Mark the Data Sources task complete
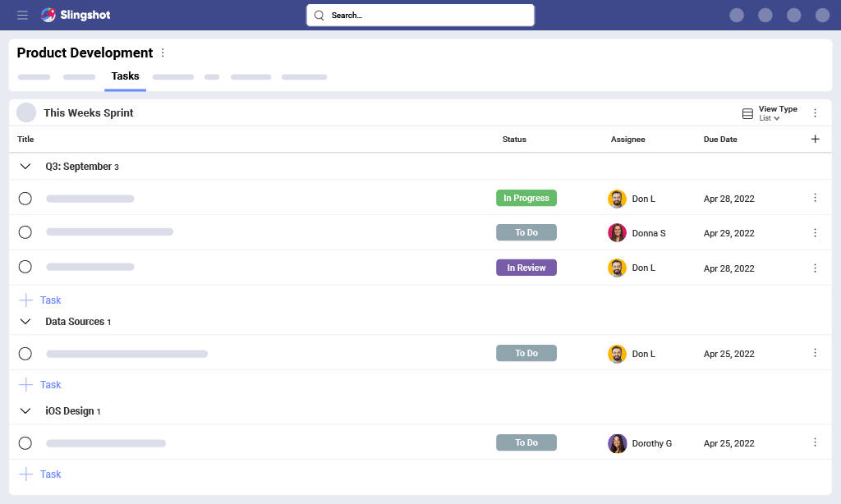This screenshot has width=841, height=504. coord(25,354)
